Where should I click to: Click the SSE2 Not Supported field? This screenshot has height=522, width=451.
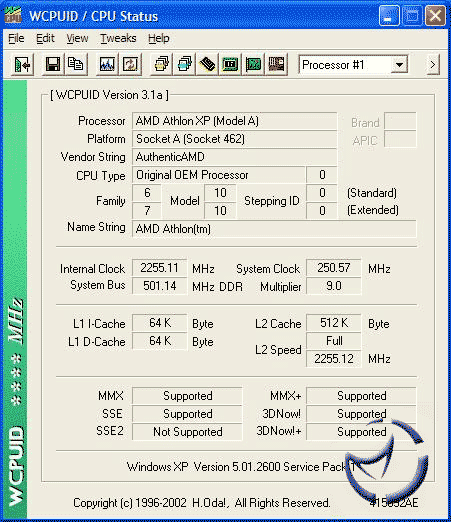187,432
